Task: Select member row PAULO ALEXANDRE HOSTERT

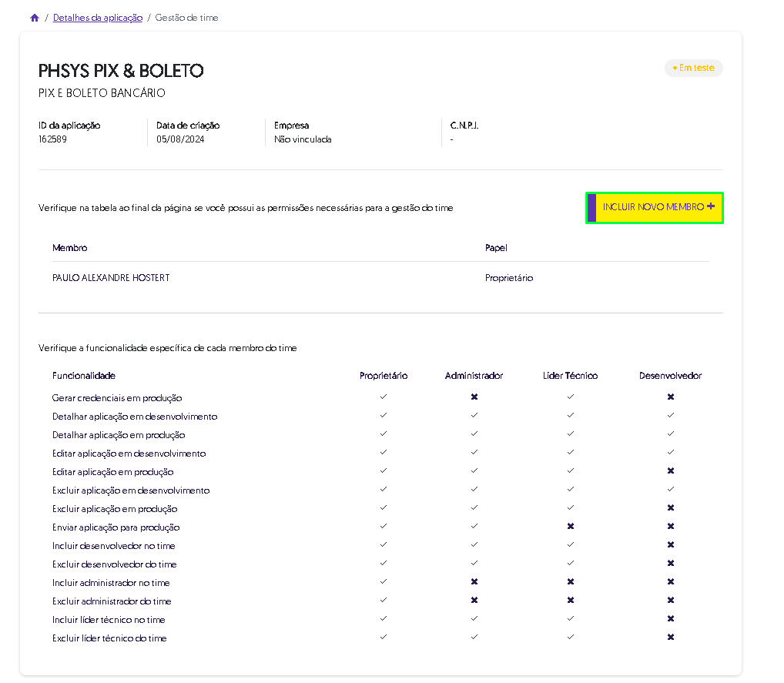Action: [x=380, y=278]
